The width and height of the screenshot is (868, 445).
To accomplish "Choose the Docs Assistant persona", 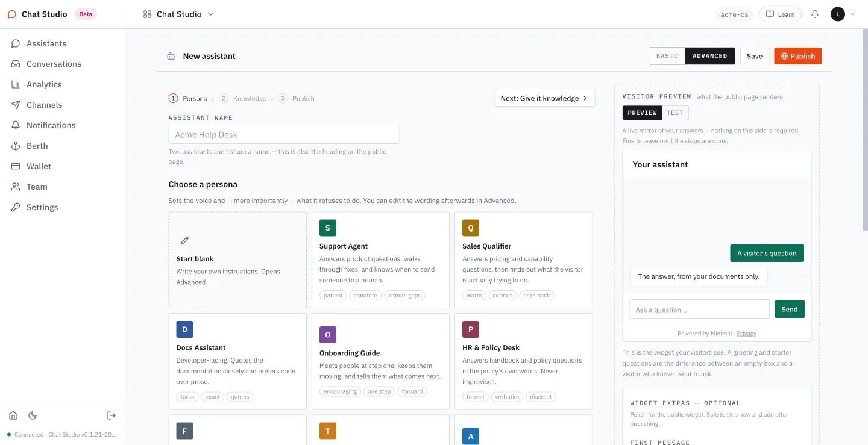I will [x=237, y=361].
